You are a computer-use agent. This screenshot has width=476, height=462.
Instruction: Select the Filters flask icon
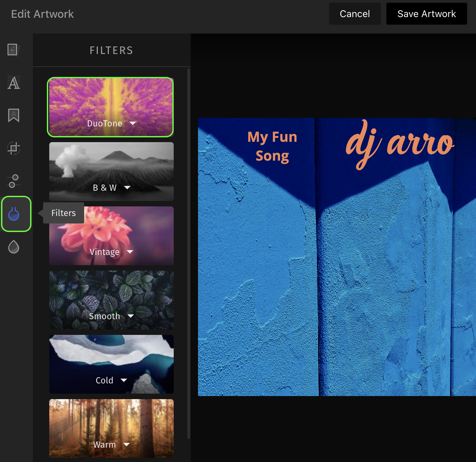tap(14, 214)
